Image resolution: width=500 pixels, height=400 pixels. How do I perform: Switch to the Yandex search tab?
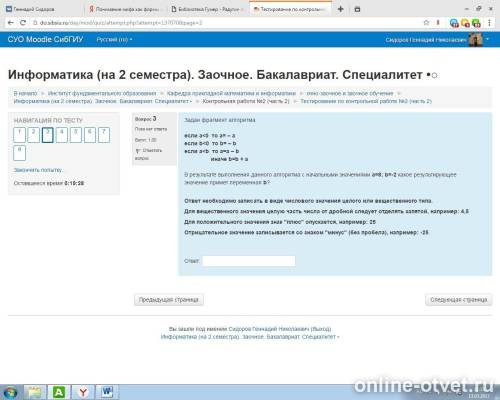(126, 9)
